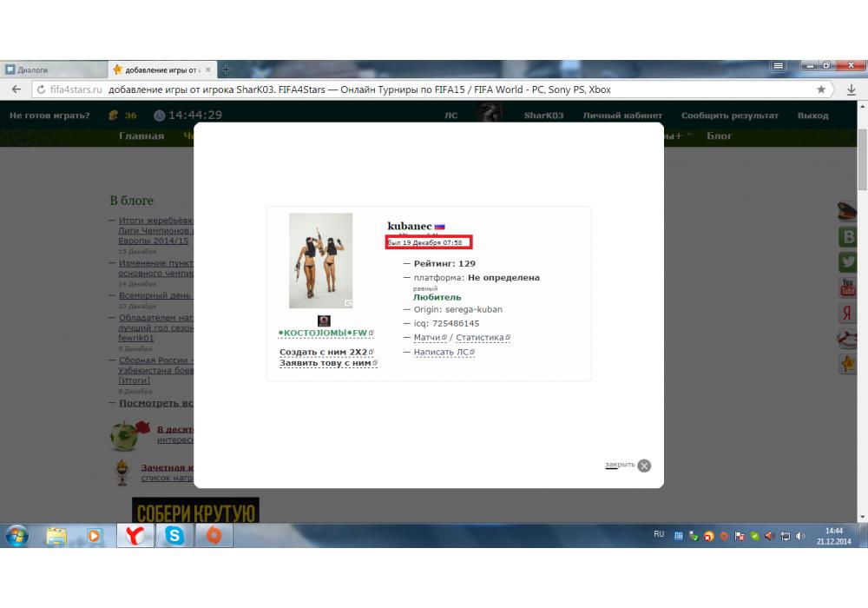Click the coins icon next to 36

[x=114, y=116]
